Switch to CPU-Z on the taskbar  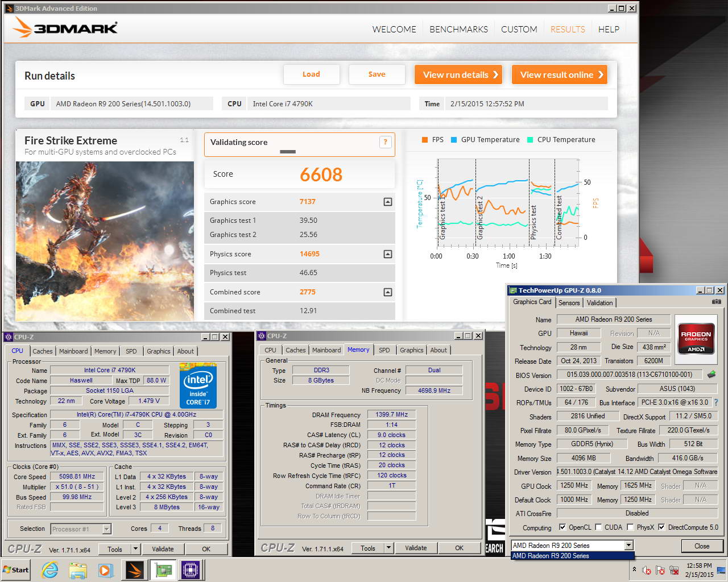coord(191,570)
